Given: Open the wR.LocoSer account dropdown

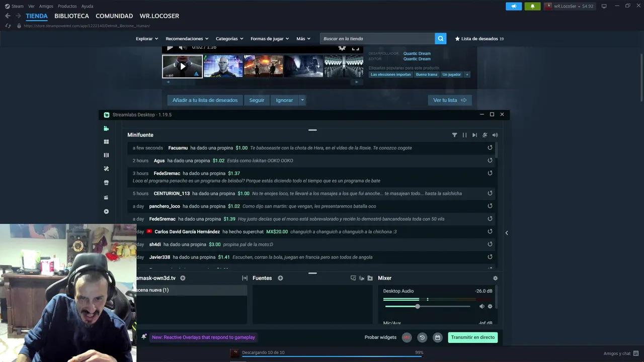Looking at the screenshot, I should (x=570, y=6).
